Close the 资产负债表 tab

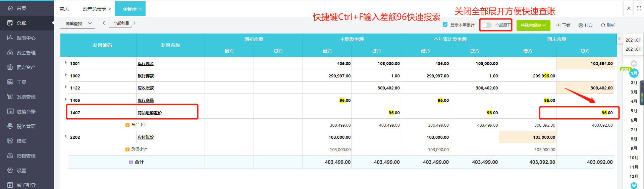coord(110,9)
